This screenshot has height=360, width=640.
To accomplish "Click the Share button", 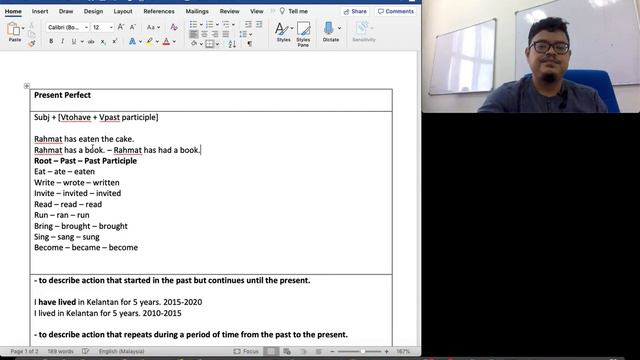I will point(355,11).
